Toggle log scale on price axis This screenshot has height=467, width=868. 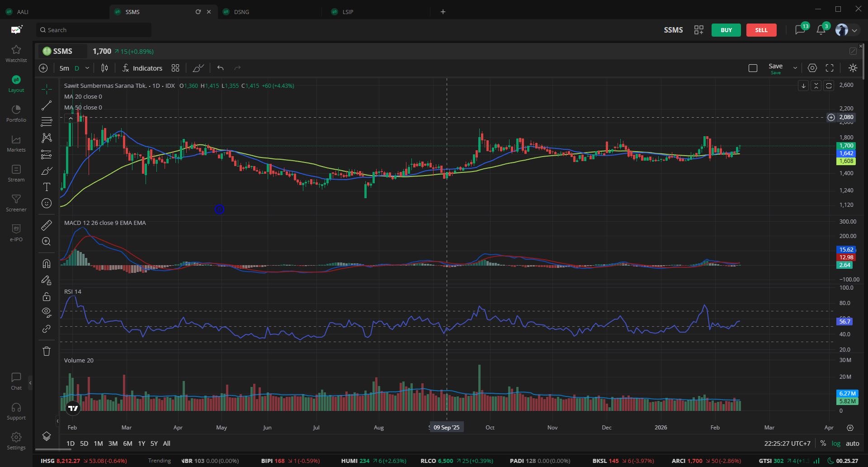pyautogui.click(x=836, y=443)
